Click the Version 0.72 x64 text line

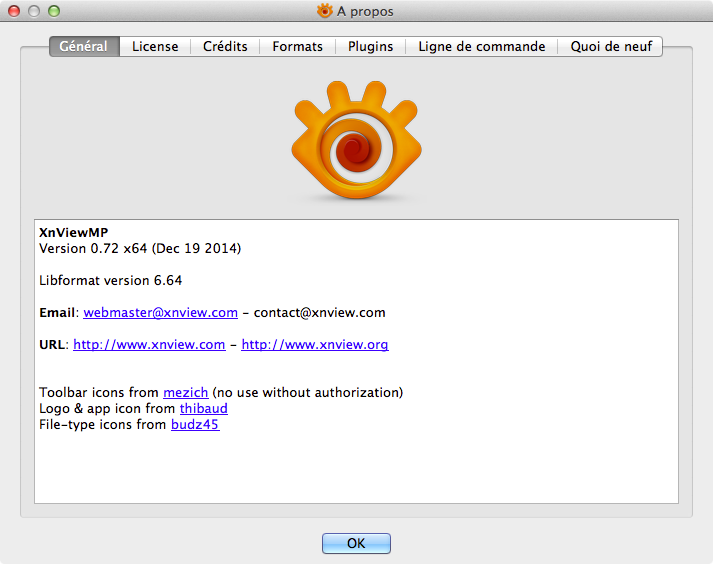tap(140, 248)
